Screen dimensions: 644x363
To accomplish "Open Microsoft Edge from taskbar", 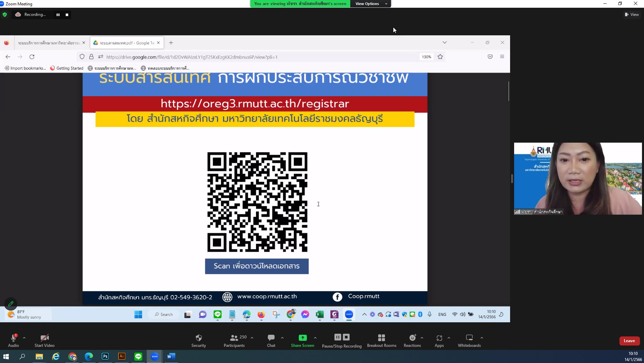I will 89,357.
